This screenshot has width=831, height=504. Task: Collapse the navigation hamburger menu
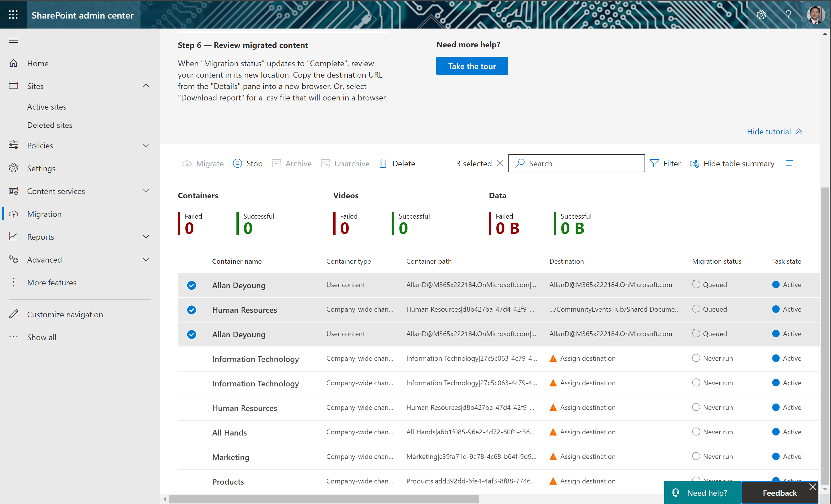tap(13, 41)
